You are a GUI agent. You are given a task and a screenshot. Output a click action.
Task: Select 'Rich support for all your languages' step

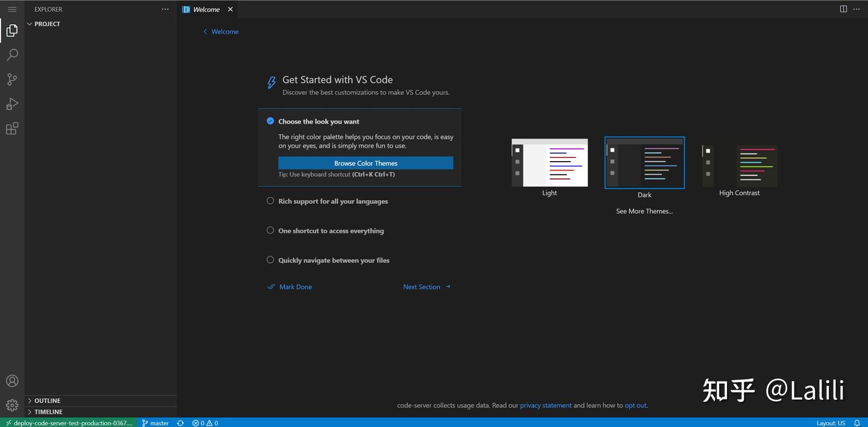pyautogui.click(x=333, y=201)
